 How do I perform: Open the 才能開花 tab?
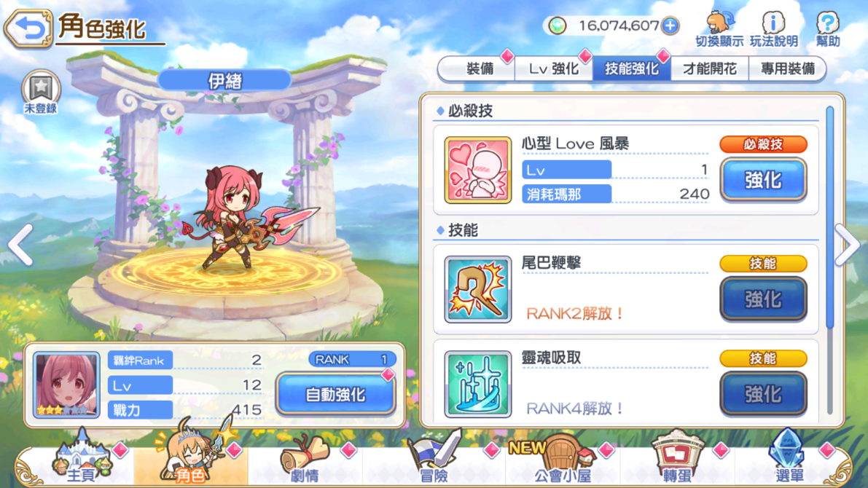click(710, 68)
